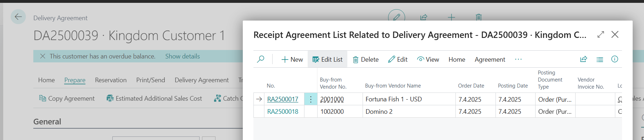Click the plus new icon on the Delivery Agreement page

451,17
